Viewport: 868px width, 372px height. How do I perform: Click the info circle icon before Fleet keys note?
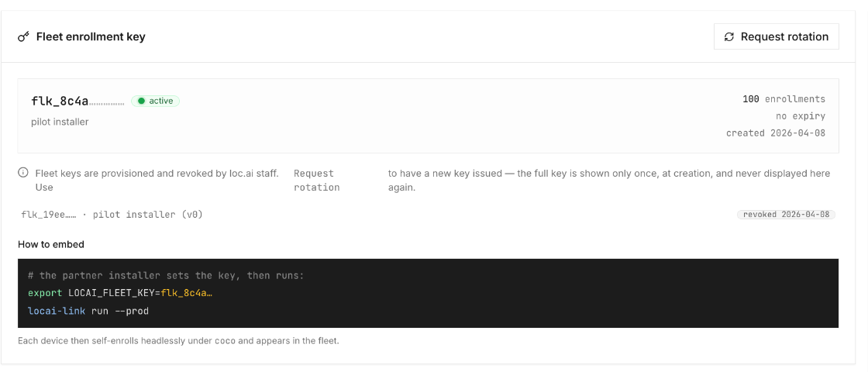23,173
